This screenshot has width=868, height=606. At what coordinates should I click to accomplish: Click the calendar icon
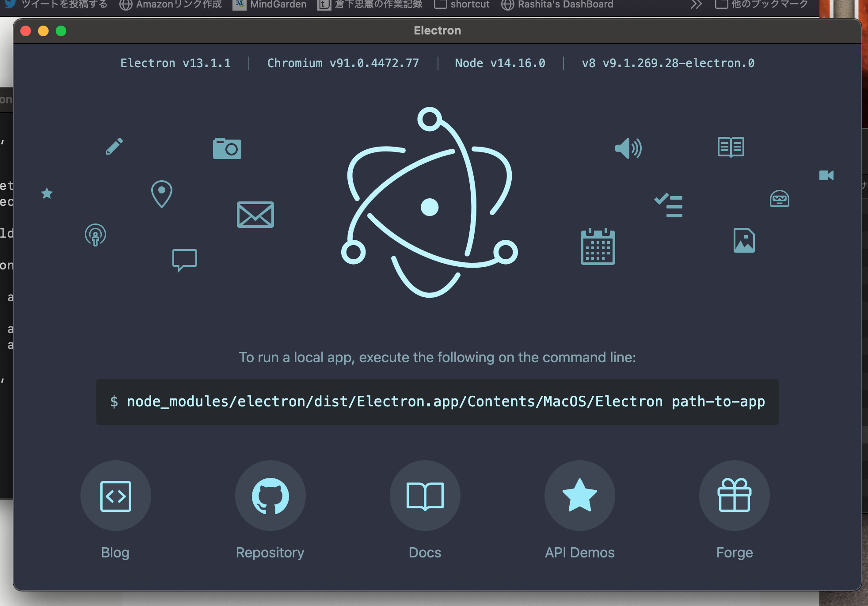[598, 248]
